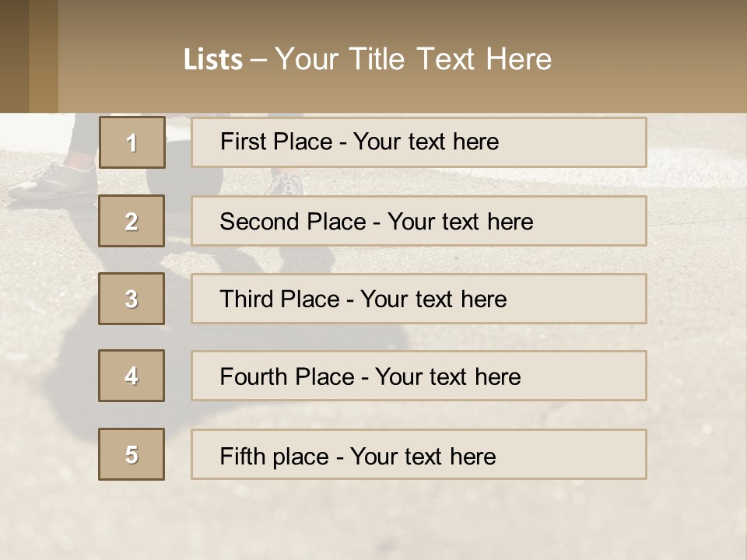747x560 pixels.
Task: Click the number 1 box
Action: point(132,142)
